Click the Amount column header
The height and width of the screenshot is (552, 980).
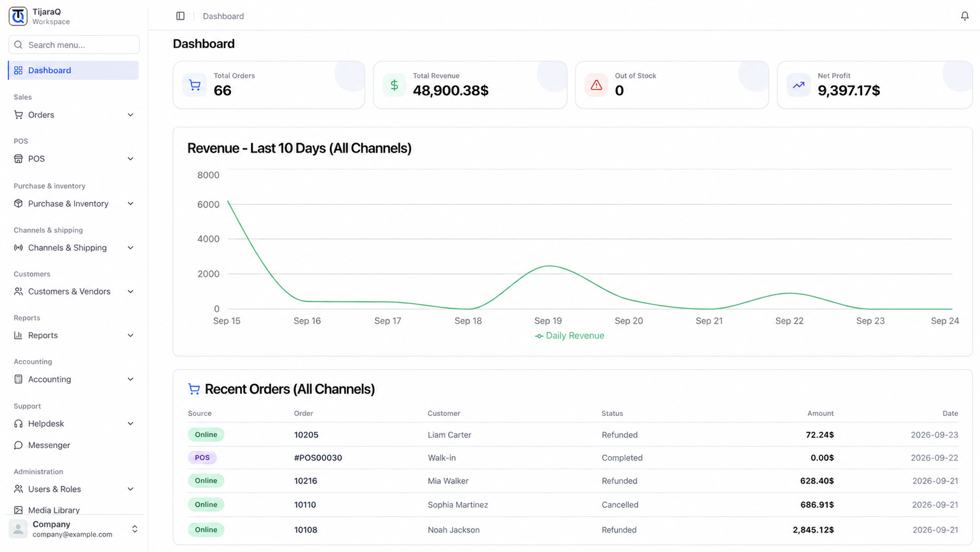(820, 414)
